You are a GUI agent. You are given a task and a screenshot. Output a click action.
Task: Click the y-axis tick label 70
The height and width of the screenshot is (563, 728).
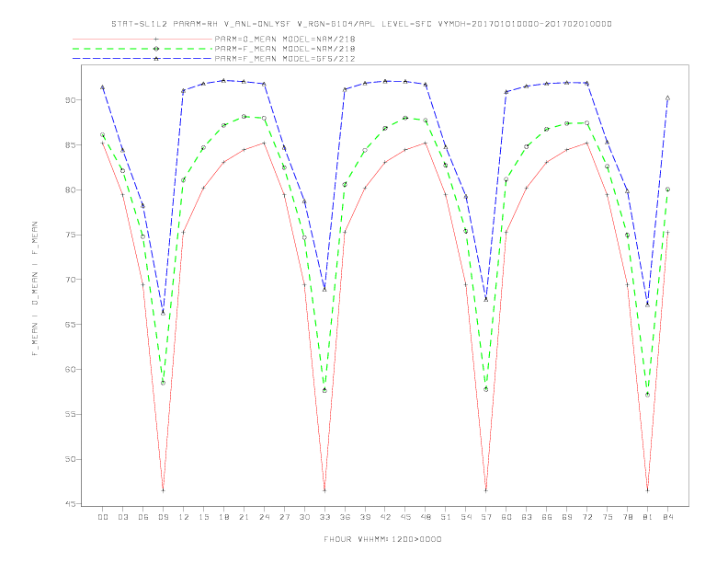[x=70, y=280]
